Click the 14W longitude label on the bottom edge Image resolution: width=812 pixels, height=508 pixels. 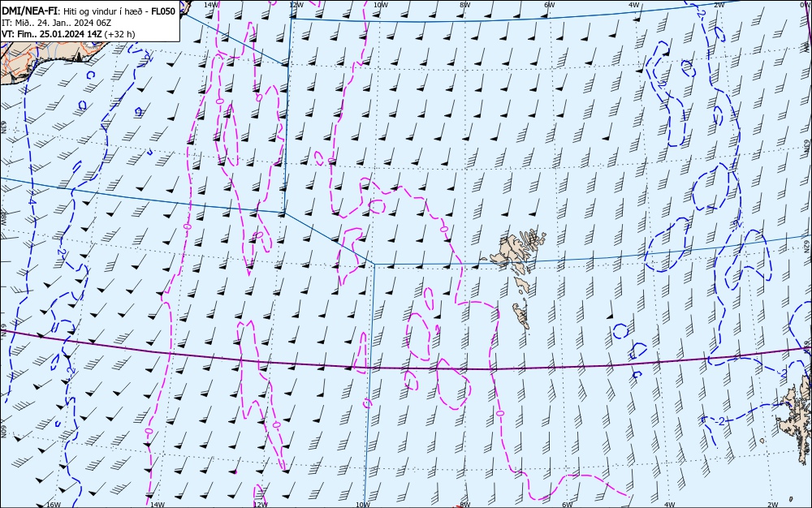157,505
